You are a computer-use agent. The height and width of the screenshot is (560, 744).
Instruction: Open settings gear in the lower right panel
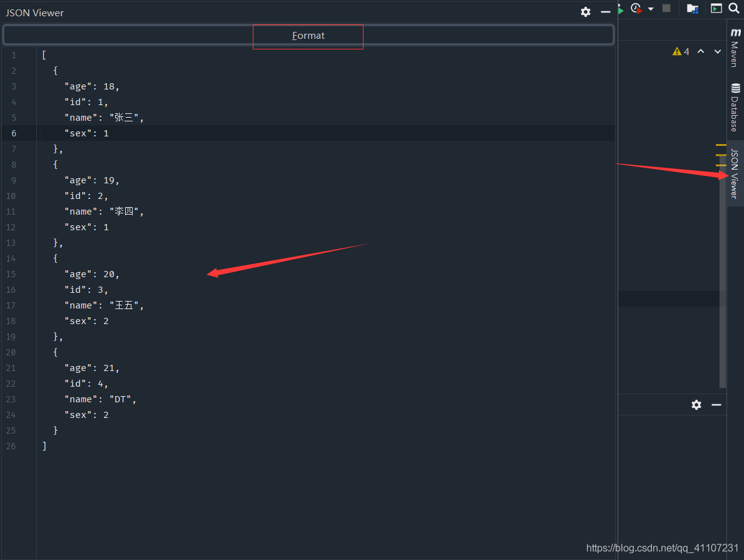coord(696,405)
